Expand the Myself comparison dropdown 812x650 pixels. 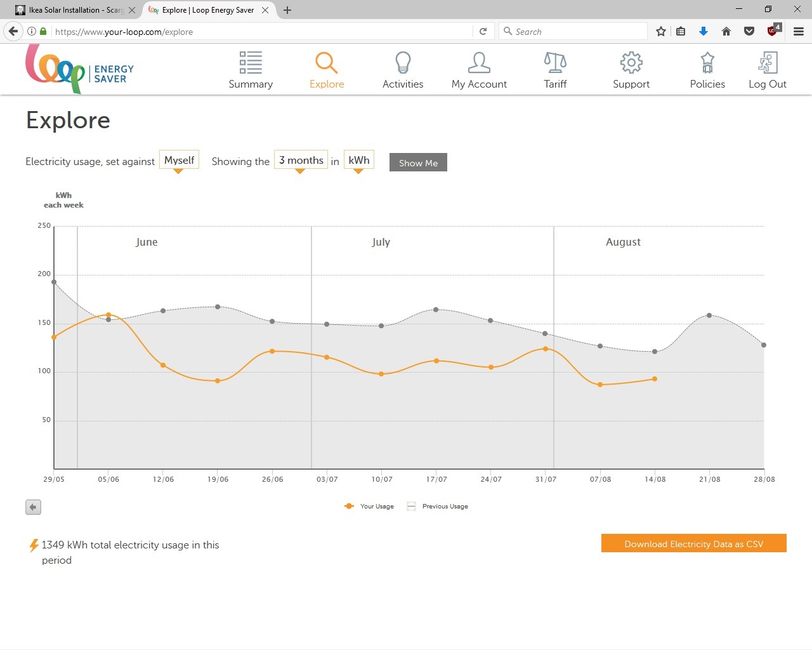point(179,161)
